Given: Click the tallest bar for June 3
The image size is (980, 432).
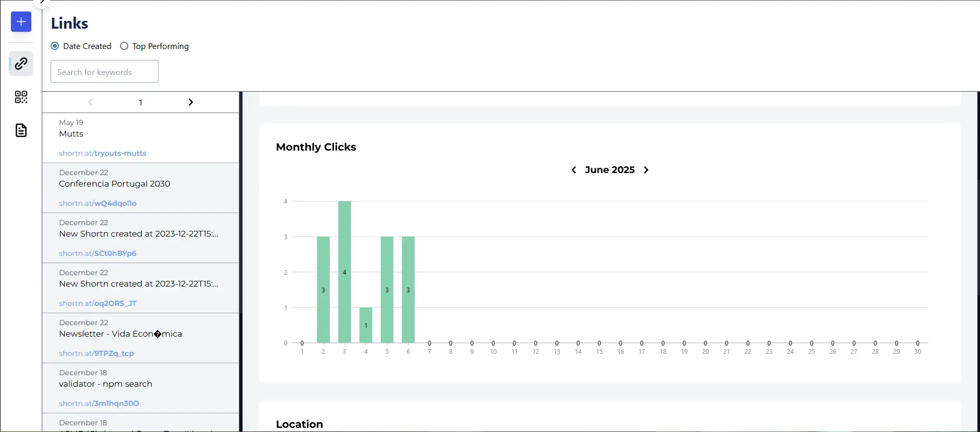Looking at the screenshot, I should click(344, 271).
